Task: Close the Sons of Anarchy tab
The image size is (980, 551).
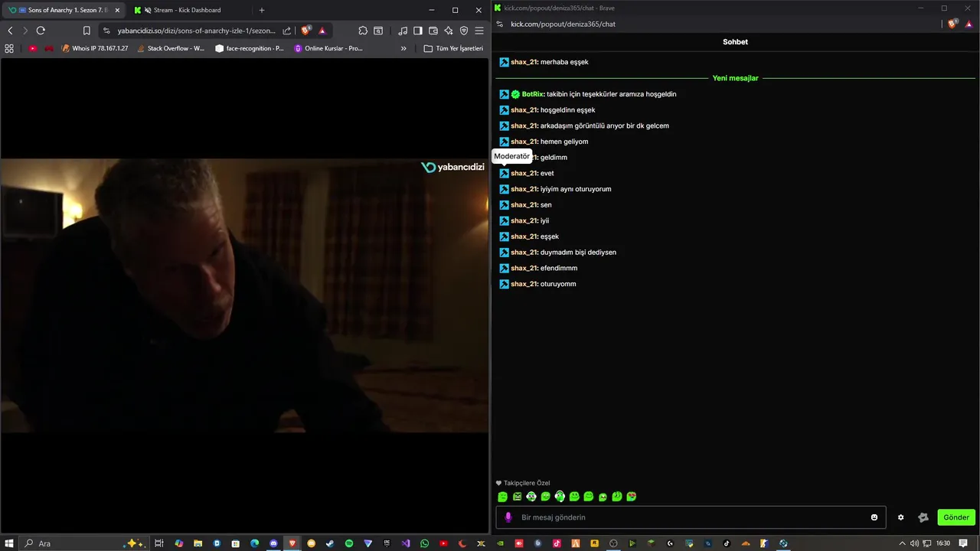Action: pos(117,10)
